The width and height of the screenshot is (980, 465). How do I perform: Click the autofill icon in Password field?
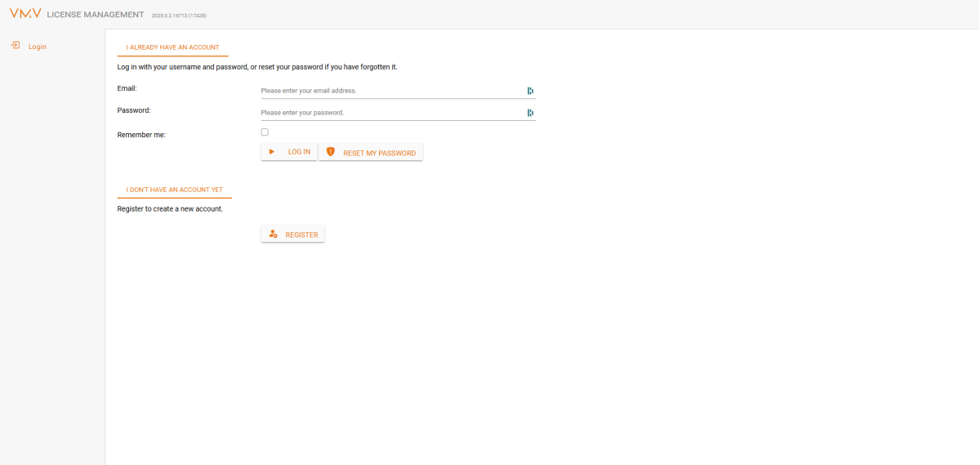(530, 113)
